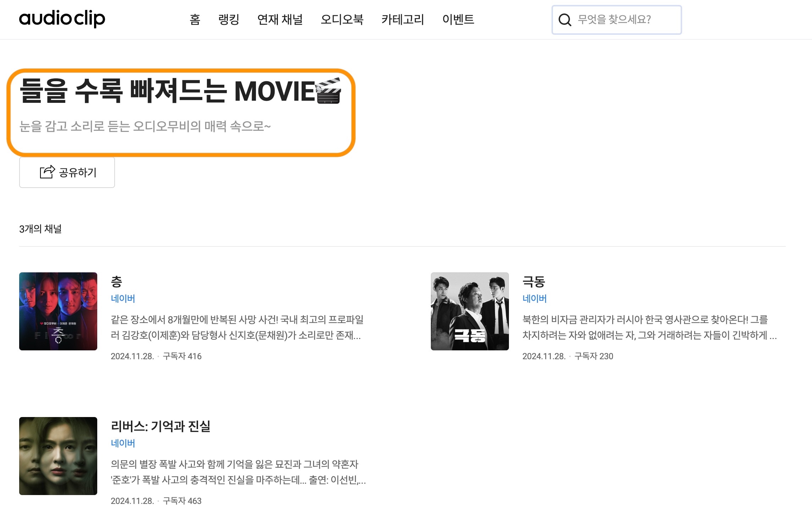Screen dimensions: 812x522
Task: Click 2024.11.28. date under 극동
Action: 544,356
